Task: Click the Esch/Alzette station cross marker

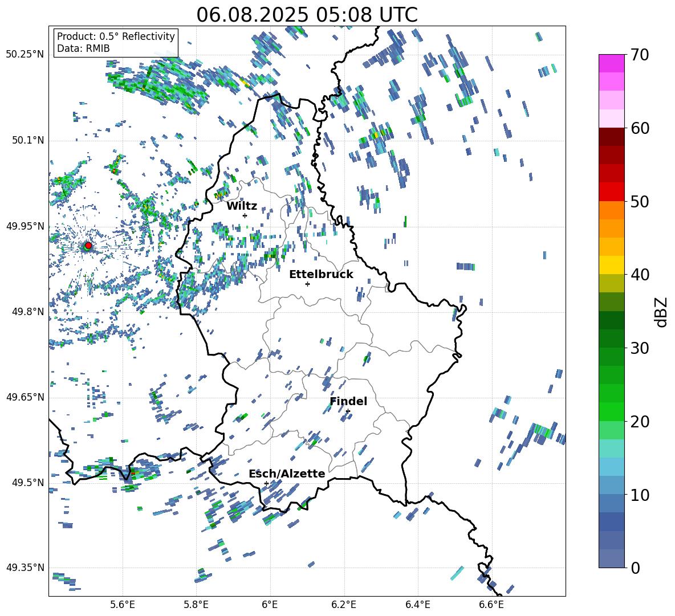Action: [266, 483]
